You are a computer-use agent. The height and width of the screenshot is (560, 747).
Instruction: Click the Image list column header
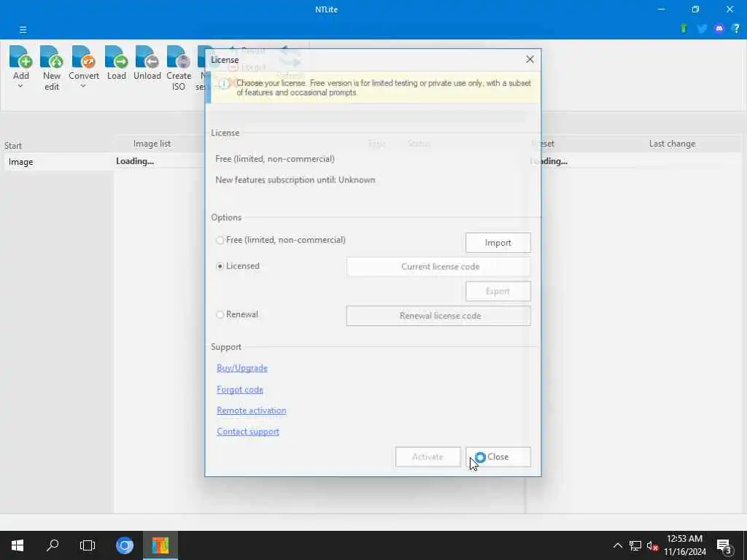click(152, 144)
